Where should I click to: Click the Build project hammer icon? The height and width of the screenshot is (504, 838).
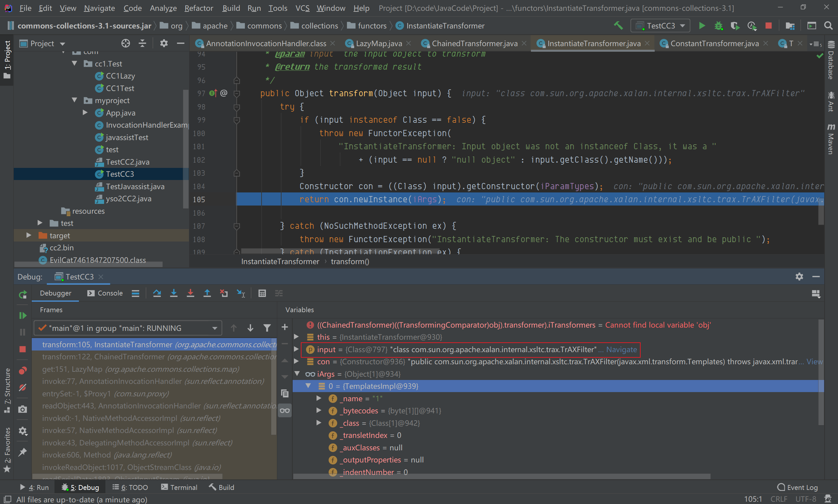point(618,26)
